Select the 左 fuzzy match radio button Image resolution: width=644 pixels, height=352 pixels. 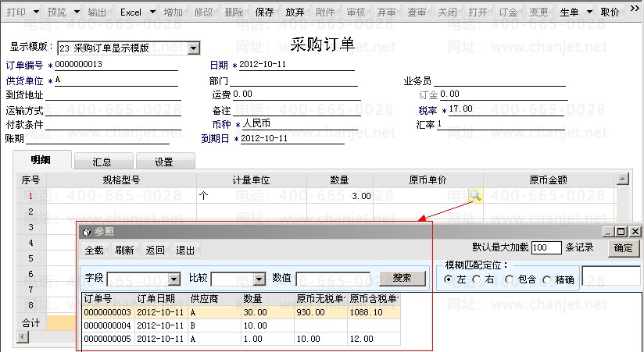point(448,279)
